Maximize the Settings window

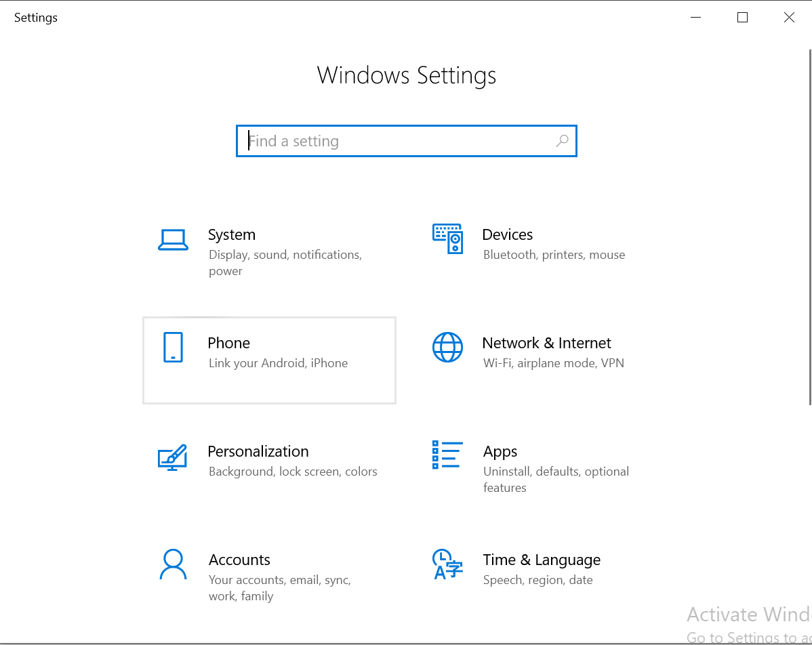point(742,18)
